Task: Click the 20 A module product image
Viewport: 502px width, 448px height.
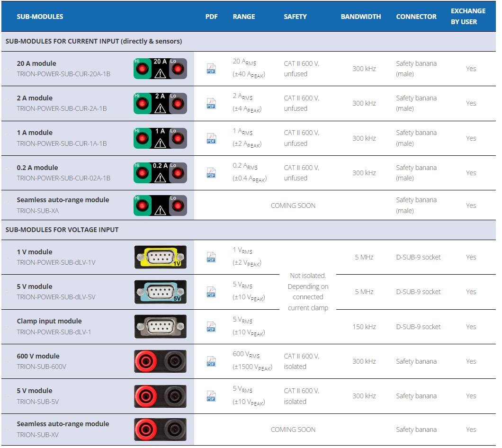Action: point(160,69)
